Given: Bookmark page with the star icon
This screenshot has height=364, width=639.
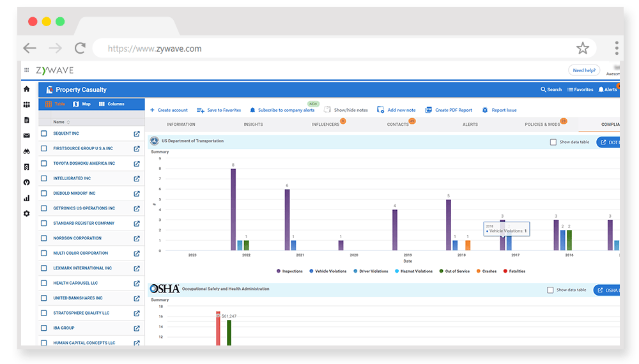Looking at the screenshot, I should [582, 49].
